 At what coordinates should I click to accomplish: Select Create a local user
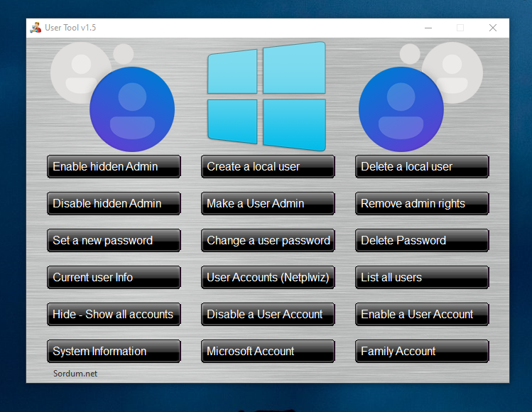click(x=268, y=167)
